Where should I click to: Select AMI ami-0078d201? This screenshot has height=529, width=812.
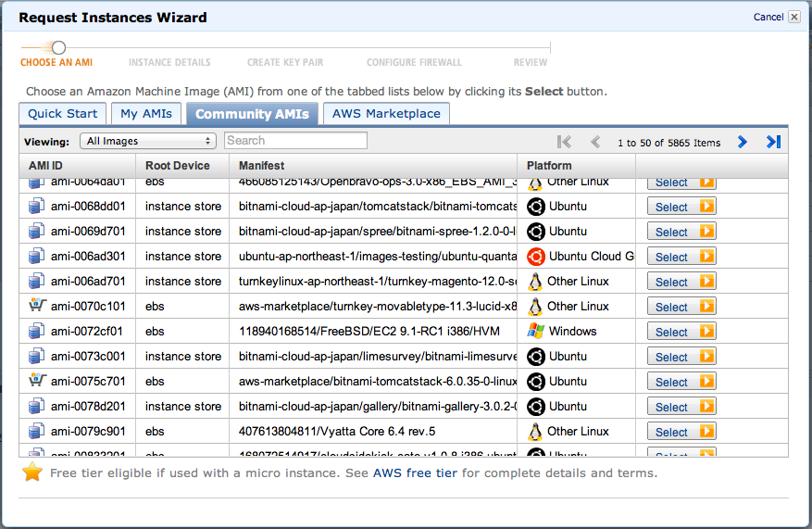click(681, 406)
